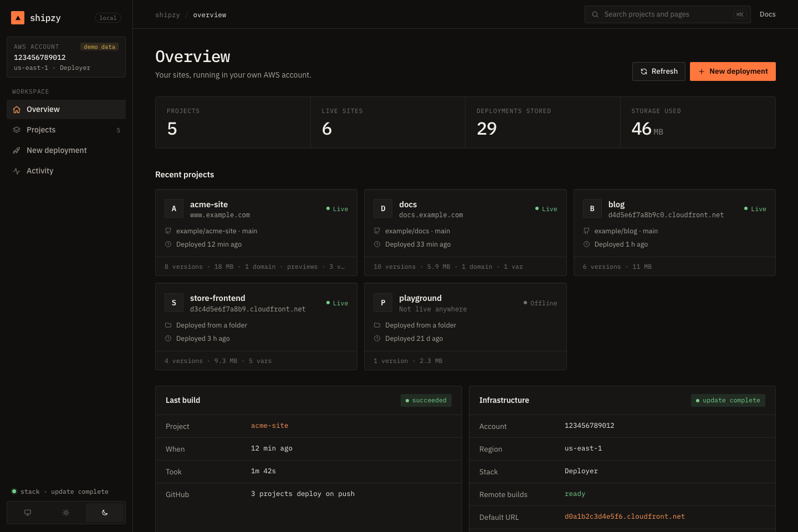Image resolution: width=798 pixels, height=532 pixels.
Task: Open the acme-site project title
Action: click(x=209, y=204)
